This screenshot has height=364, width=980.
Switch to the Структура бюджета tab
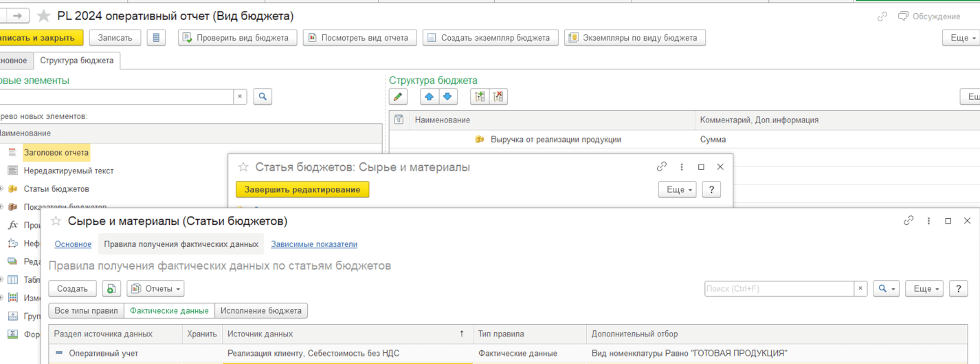click(77, 61)
